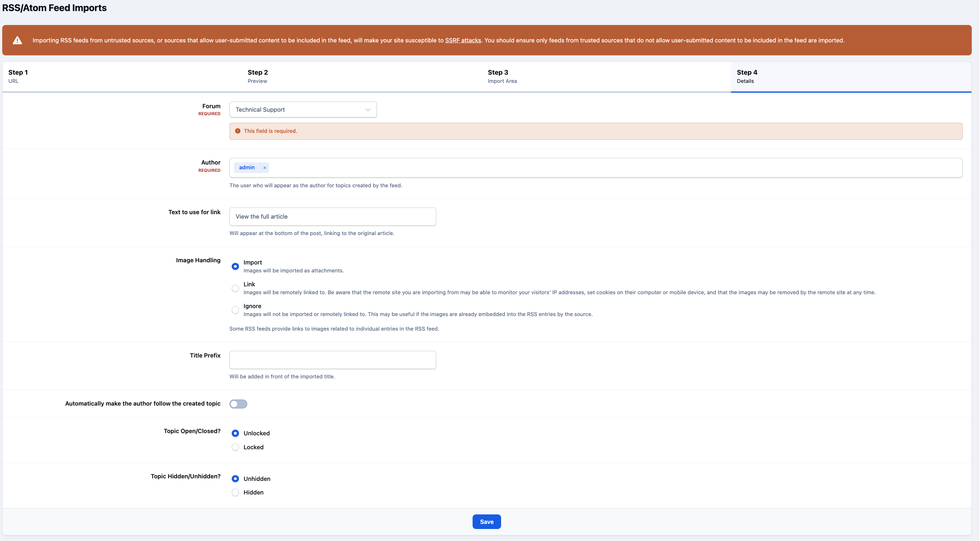Choose Hidden for topic visibility
The image size is (980, 541).
click(235, 492)
